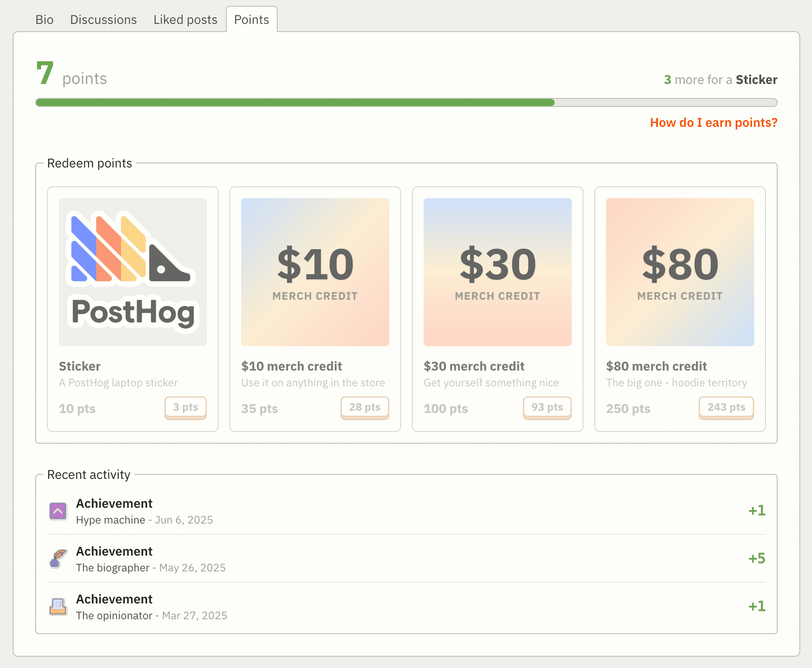Switch to the Liked posts tab
This screenshot has height=668, width=812.
pos(185,19)
